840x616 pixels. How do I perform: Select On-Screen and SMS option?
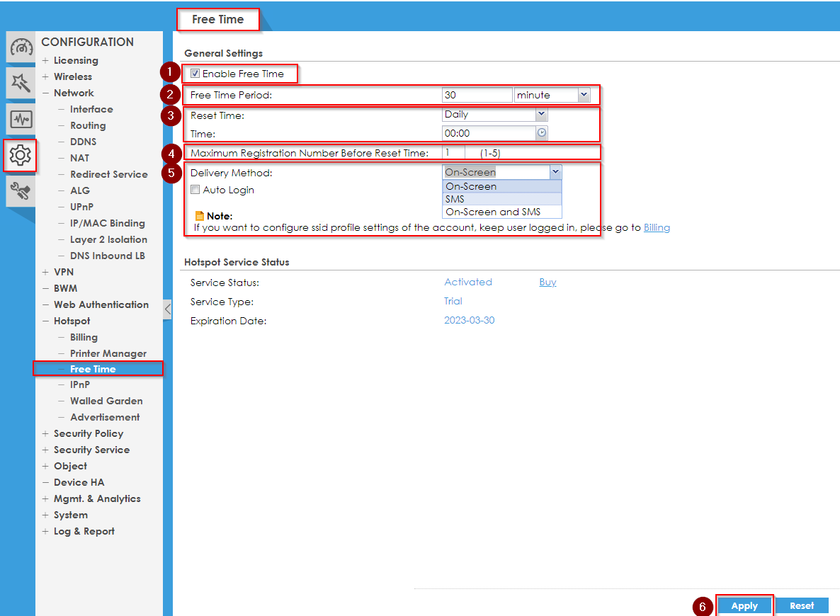(492, 212)
